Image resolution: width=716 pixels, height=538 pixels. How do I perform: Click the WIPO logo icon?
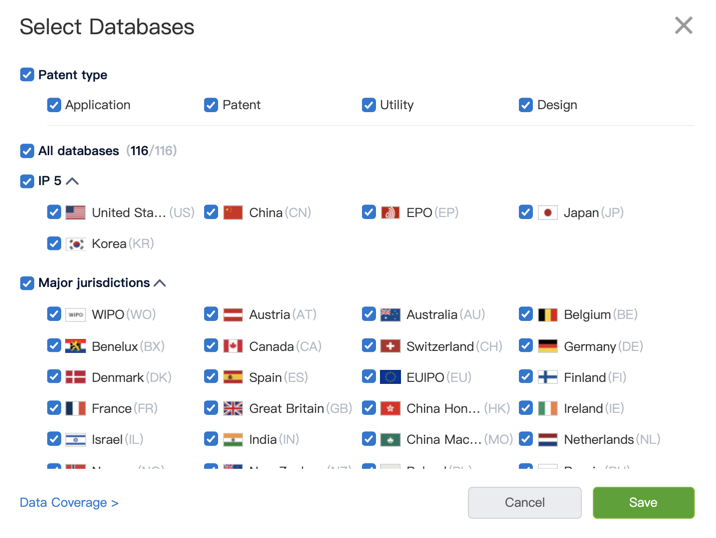pyautogui.click(x=76, y=314)
